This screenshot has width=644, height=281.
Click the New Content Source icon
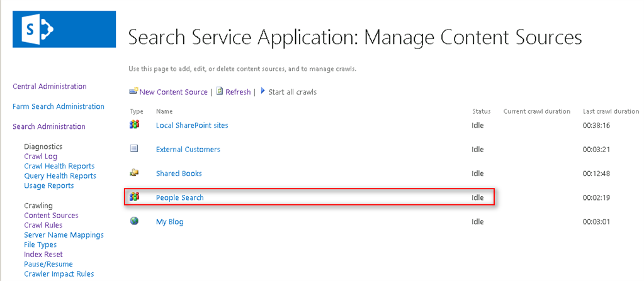tap(133, 91)
